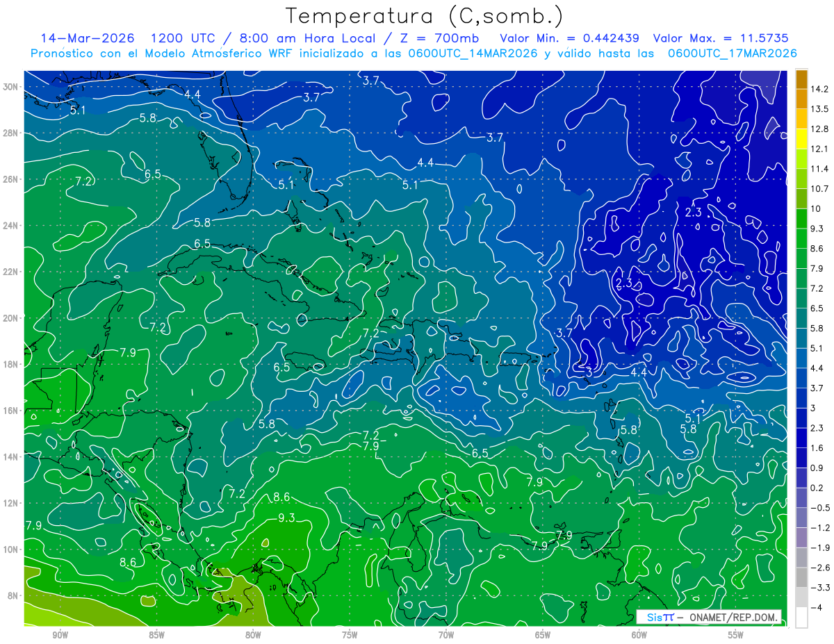Click the -1.9 colorbar label
Screen dimensions: 834x644
820,547
